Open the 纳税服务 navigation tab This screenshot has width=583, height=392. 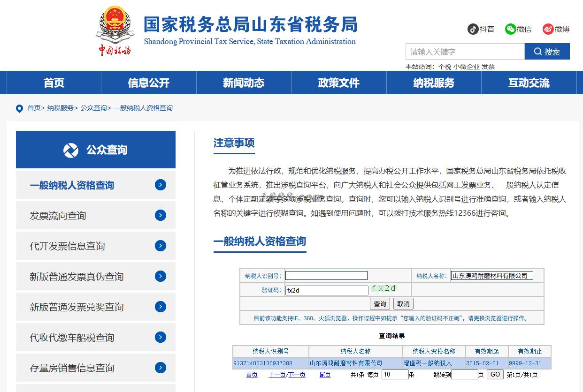click(x=434, y=83)
